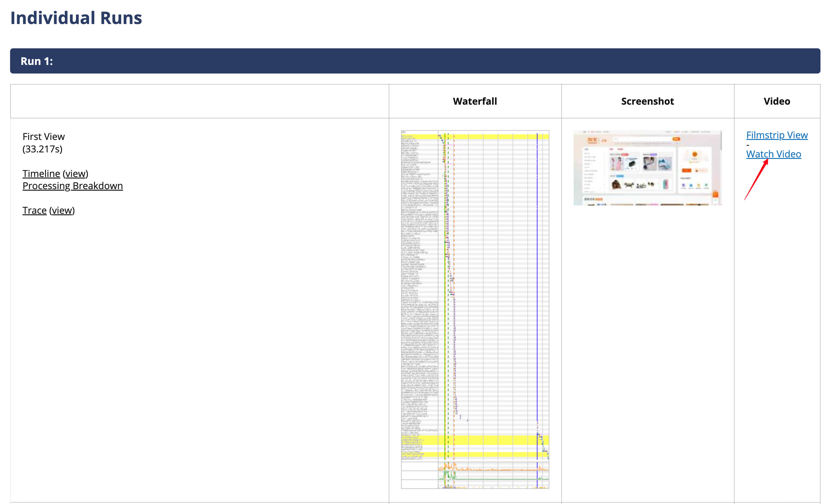The height and width of the screenshot is (504, 827).
Task: Click the Watch Video link
Action: point(774,154)
